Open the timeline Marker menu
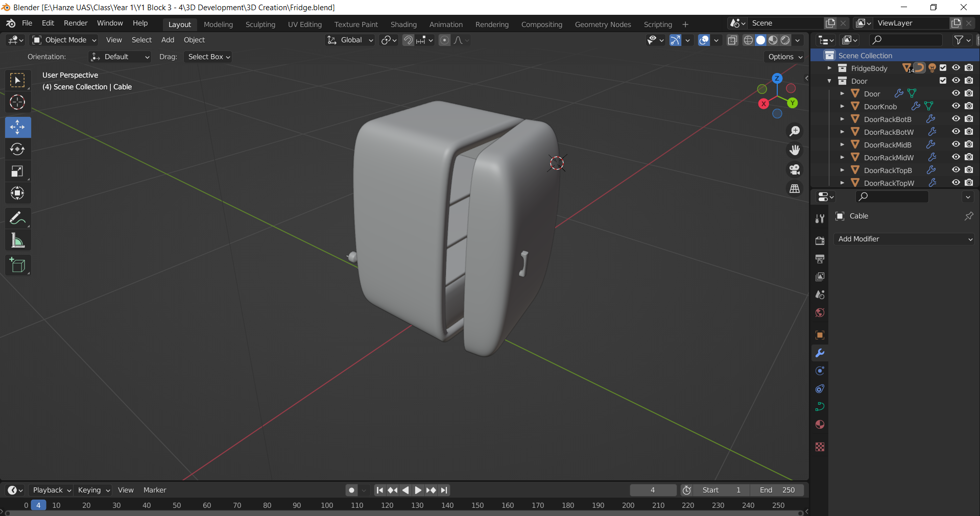This screenshot has height=516, width=980. tap(154, 490)
